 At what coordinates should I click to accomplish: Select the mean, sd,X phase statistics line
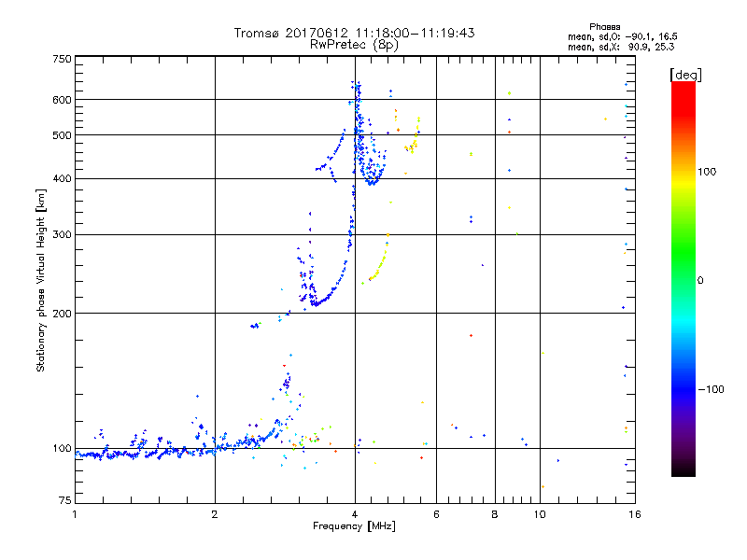[621, 46]
